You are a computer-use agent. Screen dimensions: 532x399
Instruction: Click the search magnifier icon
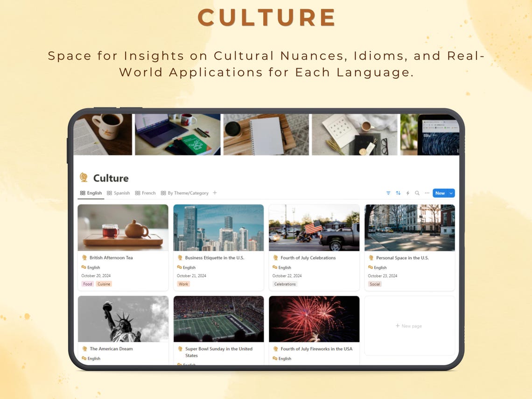tap(417, 193)
